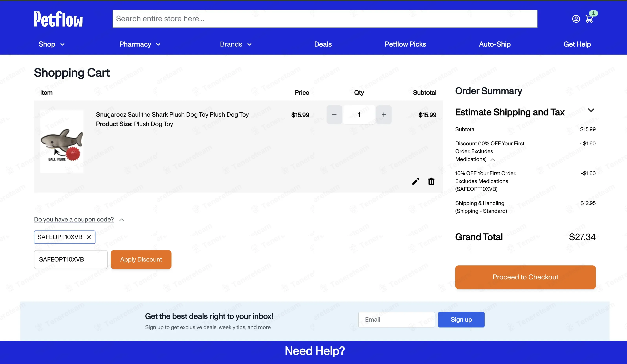Focus the newsletter Email field
The height and width of the screenshot is (364, 627).
(x=396, y=319)
